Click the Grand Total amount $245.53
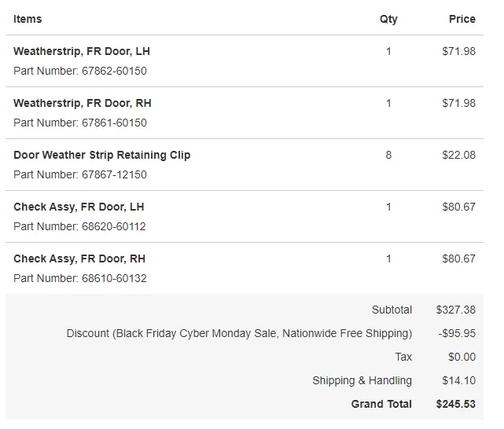The height and width of the screenshot is (429, 504). click(455, 404)
